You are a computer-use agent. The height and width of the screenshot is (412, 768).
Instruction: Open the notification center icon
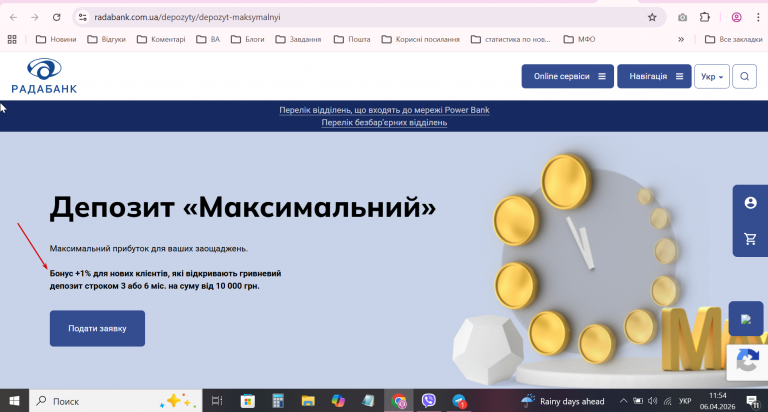coord(753,401)
